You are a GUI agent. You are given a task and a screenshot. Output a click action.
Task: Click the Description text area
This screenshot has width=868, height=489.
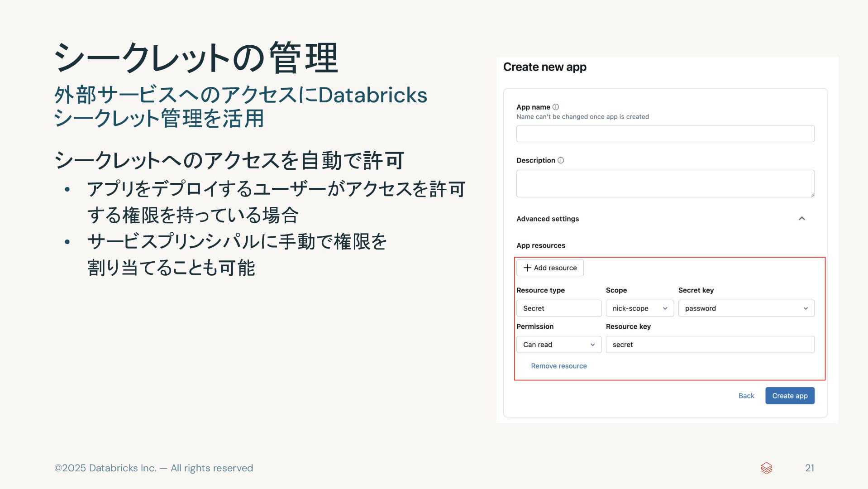665,183
